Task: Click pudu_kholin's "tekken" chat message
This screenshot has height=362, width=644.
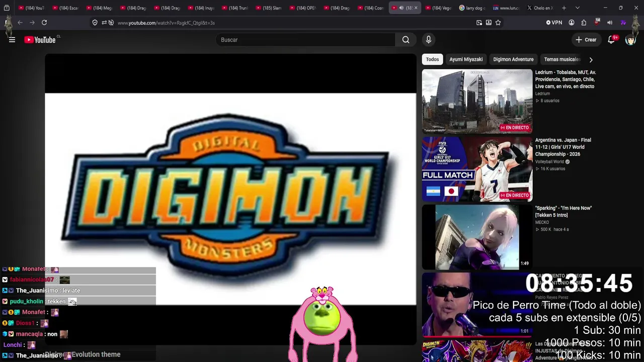Action: click(x=56, y=301)
